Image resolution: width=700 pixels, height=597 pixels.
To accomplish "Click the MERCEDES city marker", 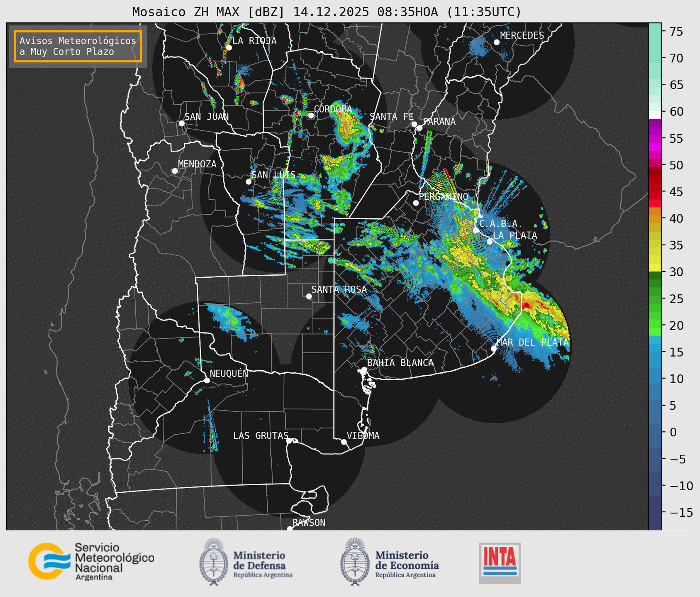I will (497, 42).
